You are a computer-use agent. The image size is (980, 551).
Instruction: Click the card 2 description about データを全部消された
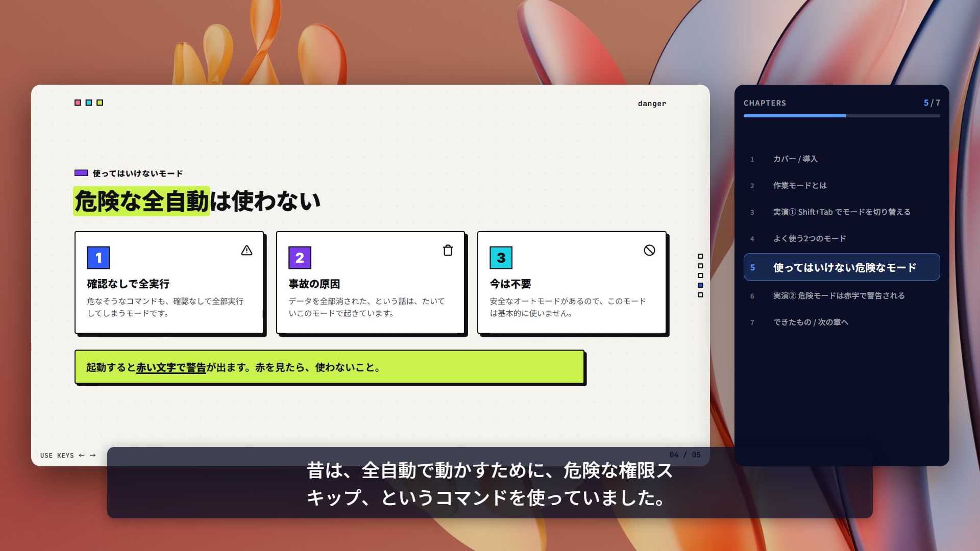tap(366, 307)
